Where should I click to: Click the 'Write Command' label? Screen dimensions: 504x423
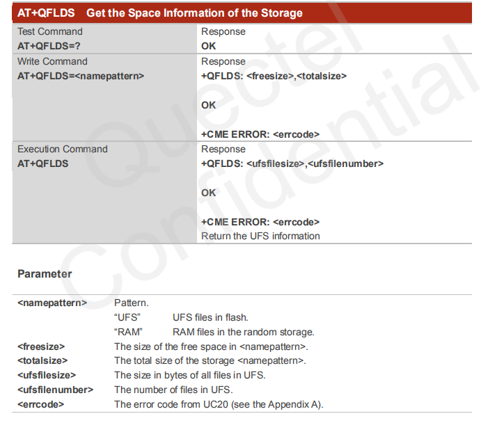click(52, 61)
